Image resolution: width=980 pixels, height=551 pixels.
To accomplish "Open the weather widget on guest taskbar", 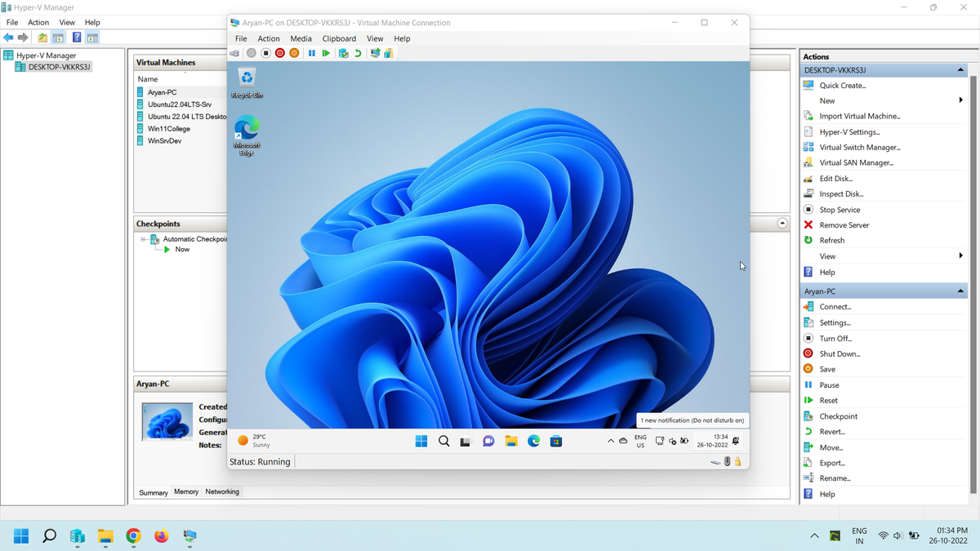I will click(252, 441).
